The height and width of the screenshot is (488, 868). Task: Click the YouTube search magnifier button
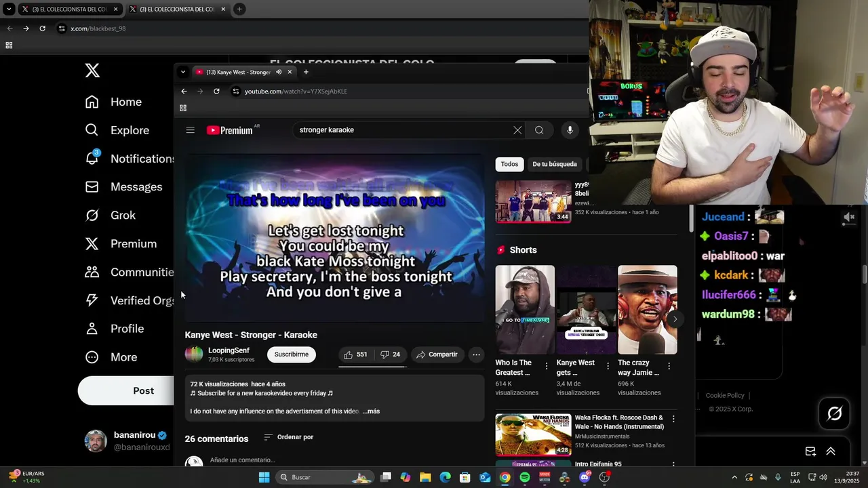coord(539,130)
